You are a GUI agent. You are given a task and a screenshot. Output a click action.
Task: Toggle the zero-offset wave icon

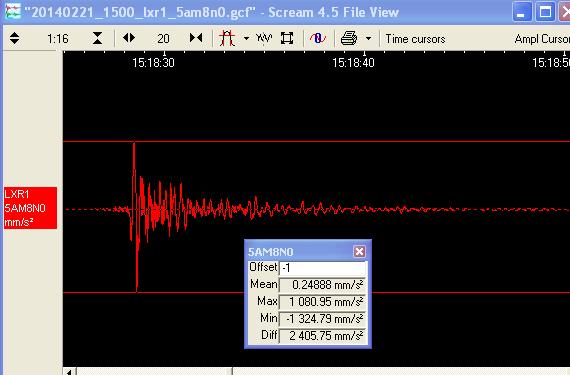[x=318, y=38]
